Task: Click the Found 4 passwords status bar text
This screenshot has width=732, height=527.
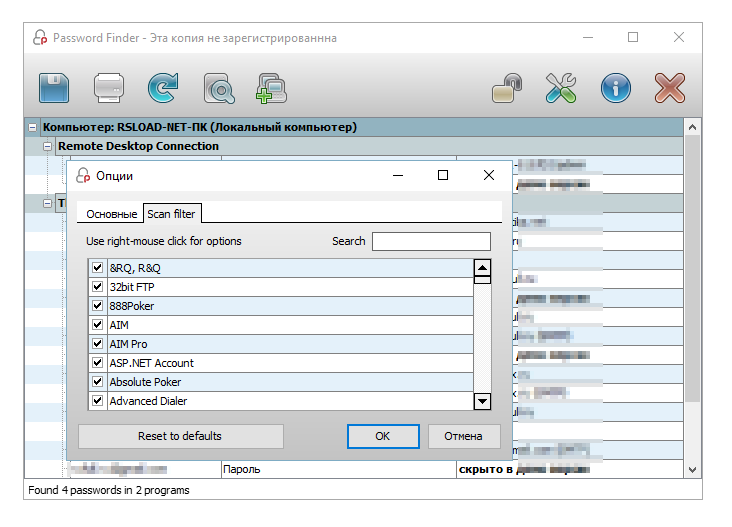Action: click(109, 490)
